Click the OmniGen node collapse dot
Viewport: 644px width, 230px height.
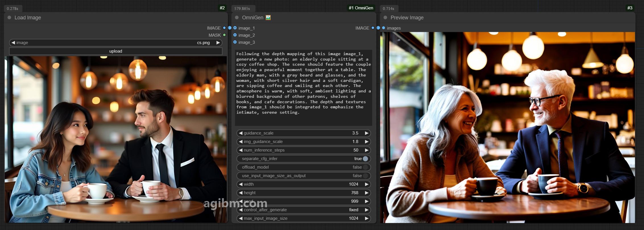[237, 18]
